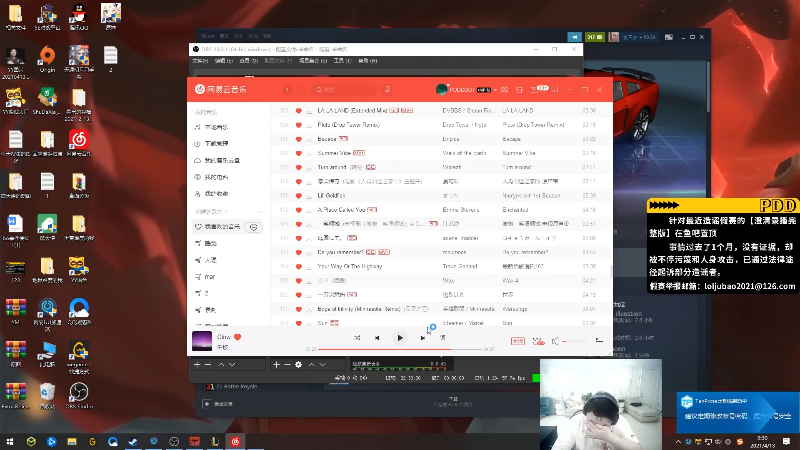The width and height of the screenshot is (800, 450).
Task: Open NetEase Cloud Music settings gear
Action: point(505,89)
